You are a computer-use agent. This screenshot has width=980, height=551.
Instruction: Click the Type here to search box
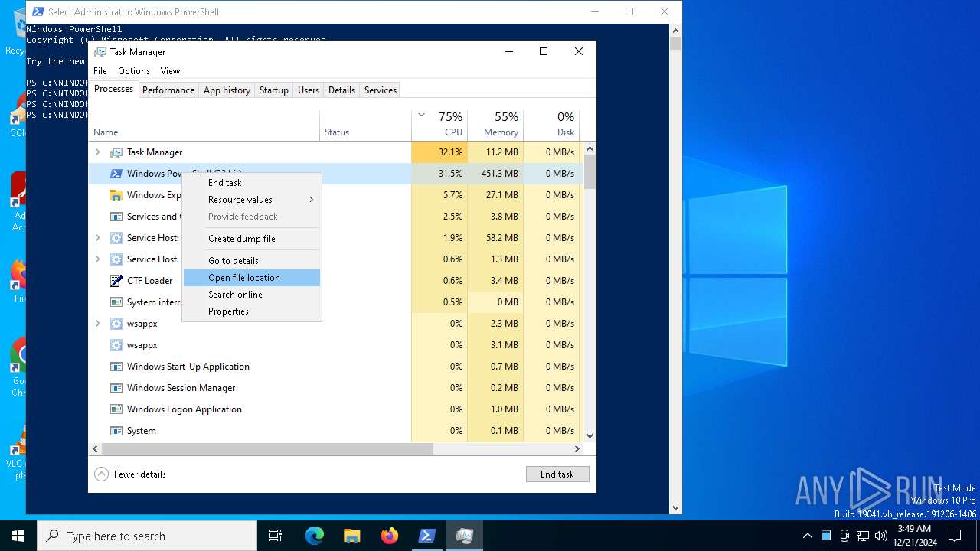(147, 536)
